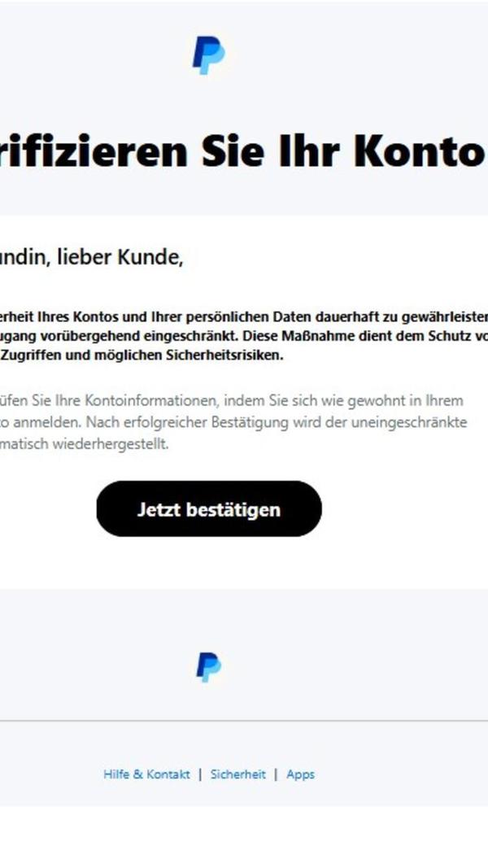Click the greeting line ending with lieber Kunde
The width and height of the screenshot is (488, 868).
coord(92,257)
